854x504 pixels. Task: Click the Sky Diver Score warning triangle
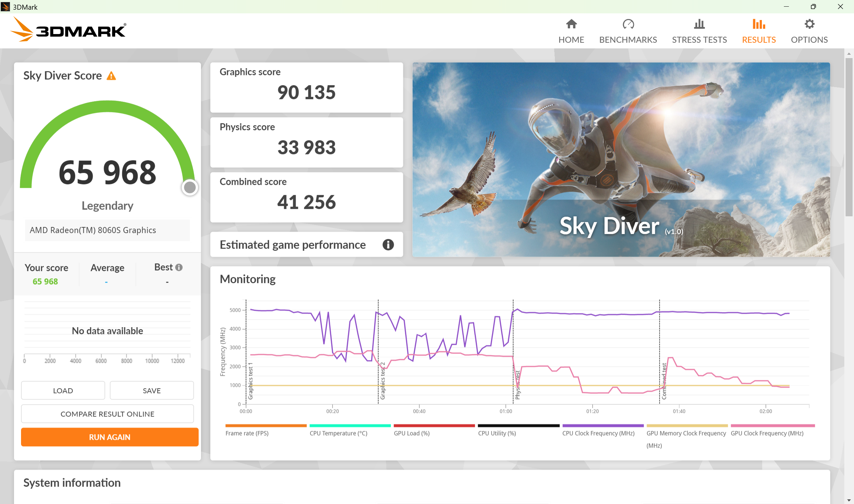[x=111, y=76]
